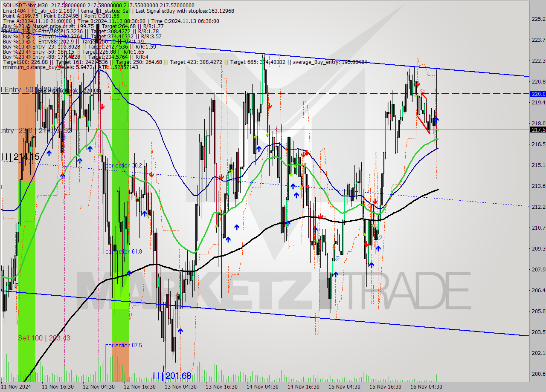Click the '11 Nov 16:30' time axis label
This screenshot has width=546, height=392.
point(59,387)
